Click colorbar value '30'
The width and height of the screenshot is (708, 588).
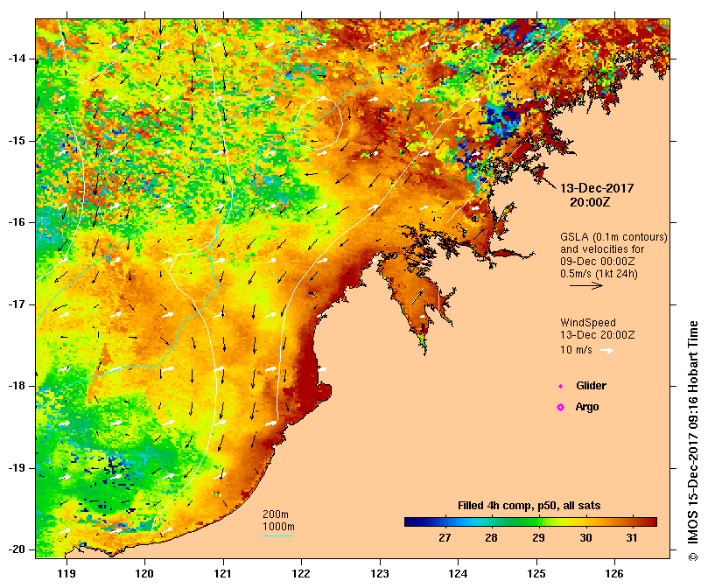[585, 538]
